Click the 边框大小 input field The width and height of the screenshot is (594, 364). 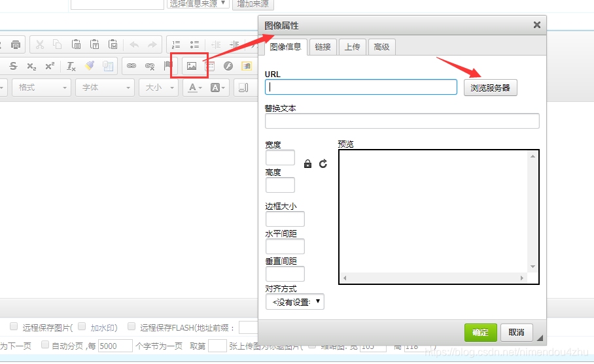click(x=285, y=219)
